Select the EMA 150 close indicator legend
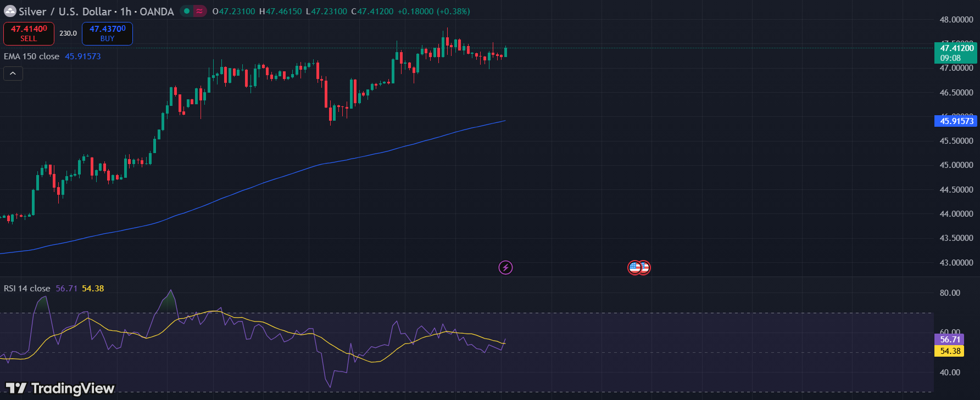This screenshot has width=980, height=400. click(x=32, y=57)
